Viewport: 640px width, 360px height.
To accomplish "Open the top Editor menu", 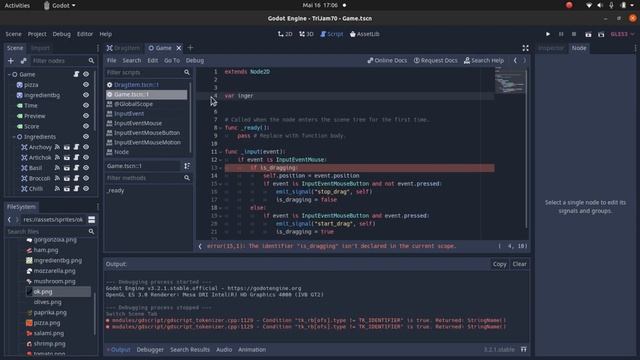I will point(85,34).
